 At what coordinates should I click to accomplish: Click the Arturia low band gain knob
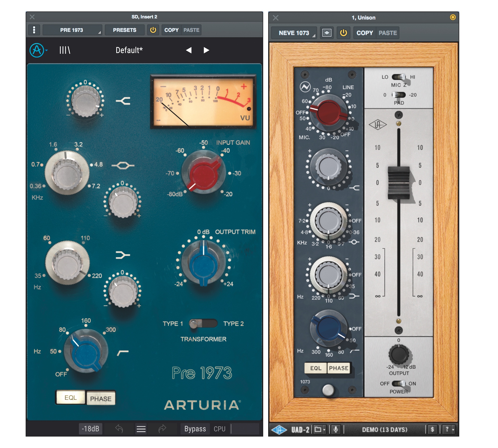point(123,291)
